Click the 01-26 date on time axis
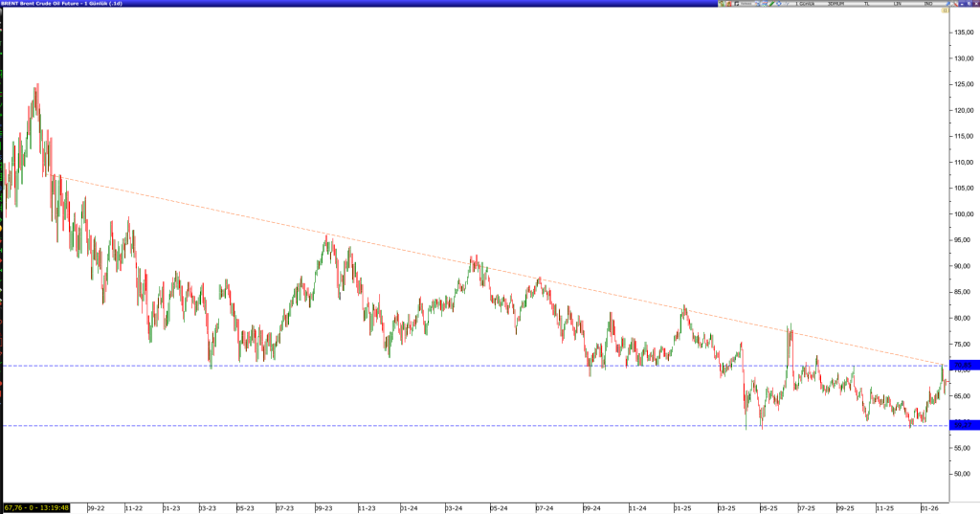980x514 pixels. click(927, 507)
